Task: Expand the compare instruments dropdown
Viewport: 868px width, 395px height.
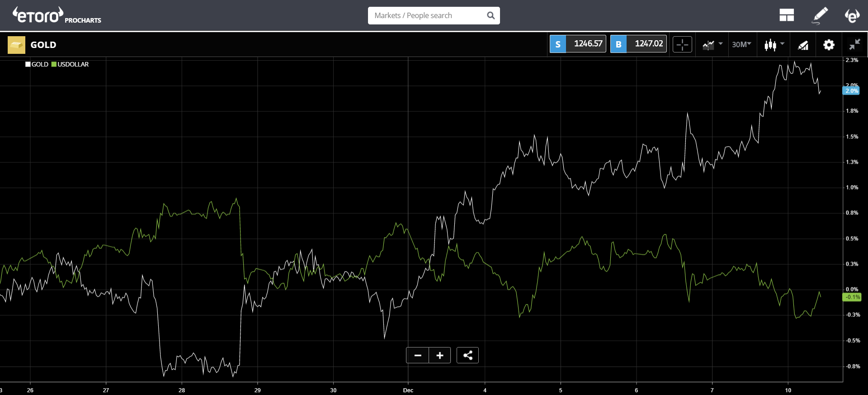Action: (712, 44)
